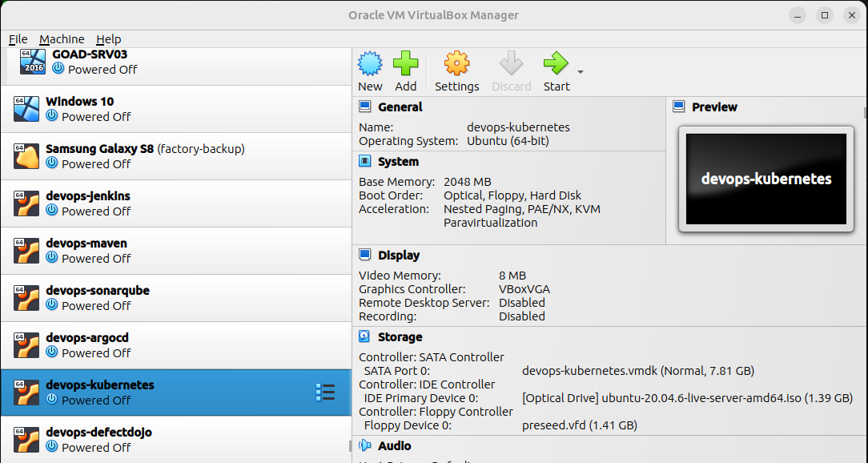Open the Machine menu
Viewport: 868px width, 463px height.
point(62,39)
